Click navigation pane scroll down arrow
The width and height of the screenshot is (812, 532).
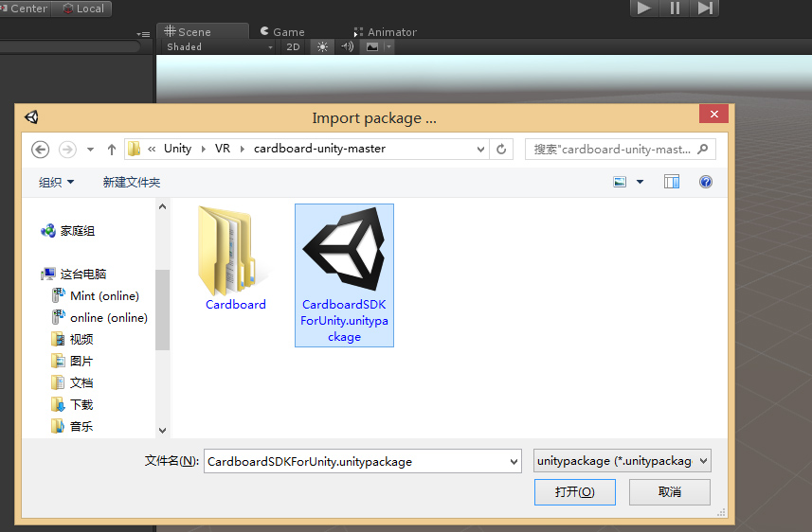tap(163, 430)
